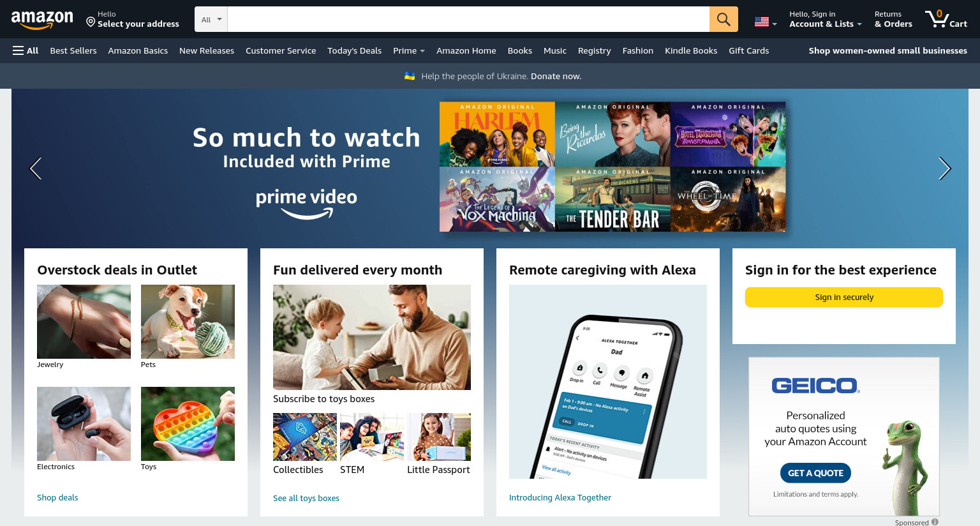The image size is (980, 526).
Task: Click the Jewelry category image
Action: coord(84,322)
